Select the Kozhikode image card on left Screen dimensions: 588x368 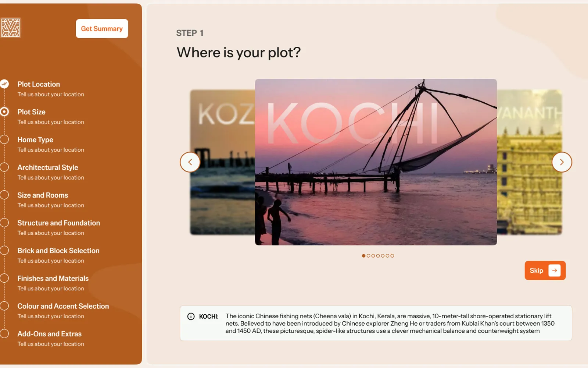tap(222, 162)
